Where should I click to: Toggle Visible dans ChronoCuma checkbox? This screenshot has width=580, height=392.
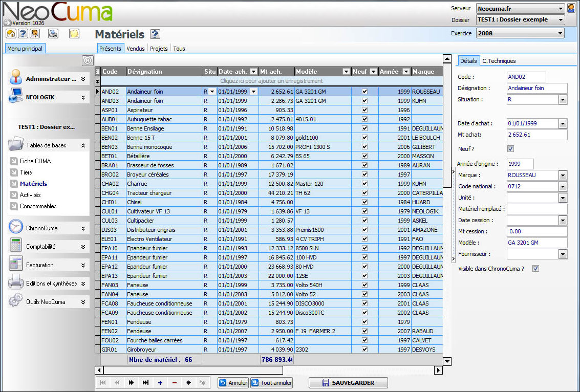click(535, 269)
